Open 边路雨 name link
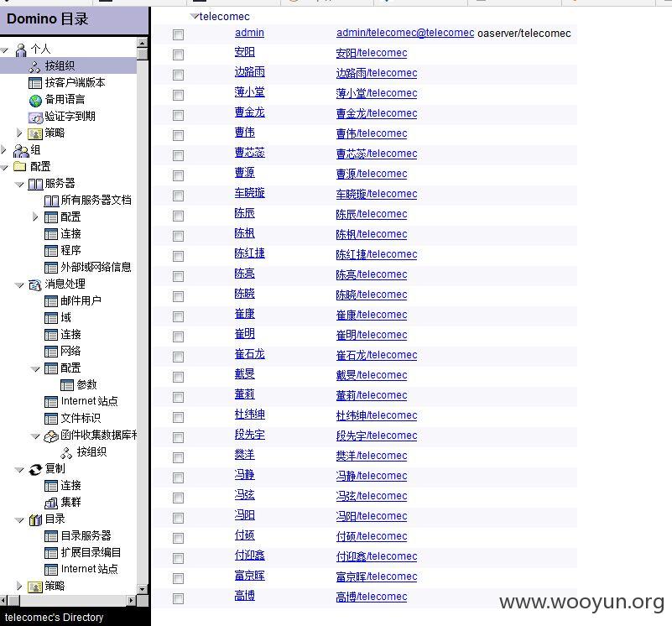The height and width of the screenshot is (626, 672). coord(249,72)
